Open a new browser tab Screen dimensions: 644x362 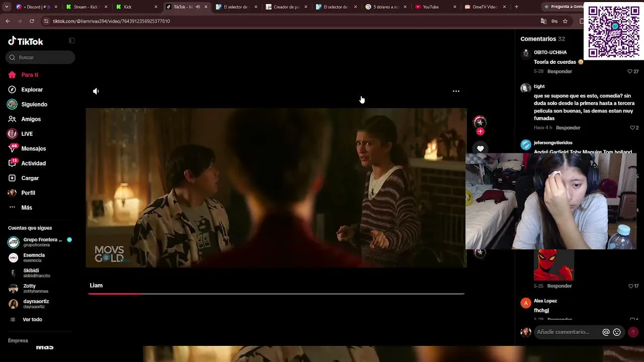(516, 7)
